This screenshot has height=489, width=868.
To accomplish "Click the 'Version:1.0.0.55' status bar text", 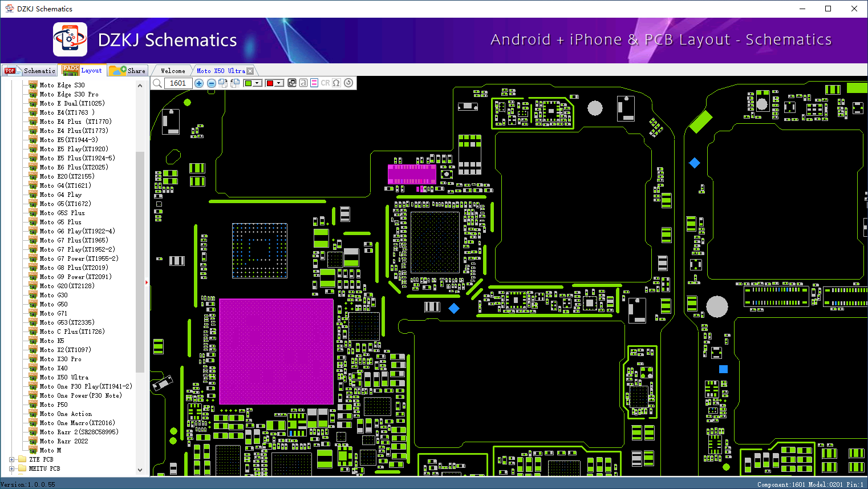I will (x=28, y=484).
